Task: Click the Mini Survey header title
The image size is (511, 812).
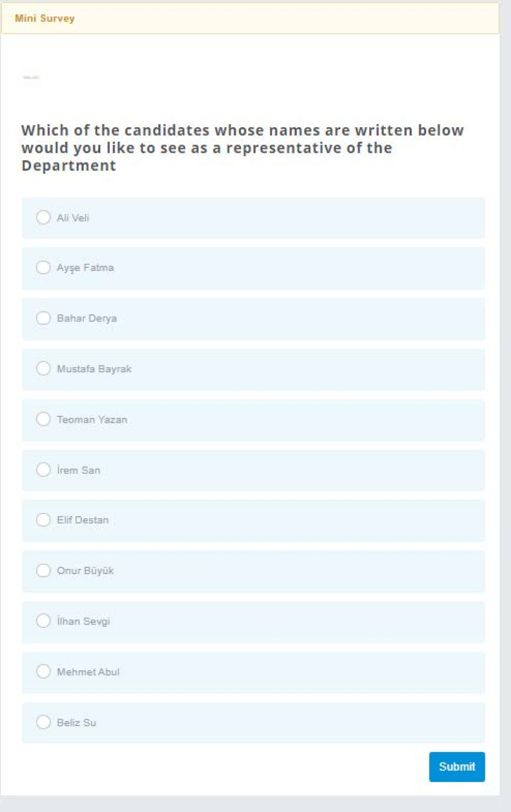Action: point(45,18)
